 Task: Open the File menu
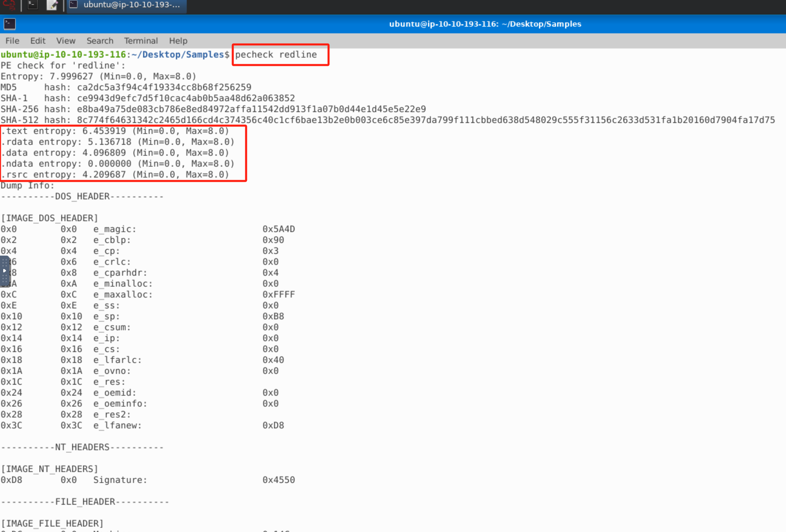tap(12, 41)
